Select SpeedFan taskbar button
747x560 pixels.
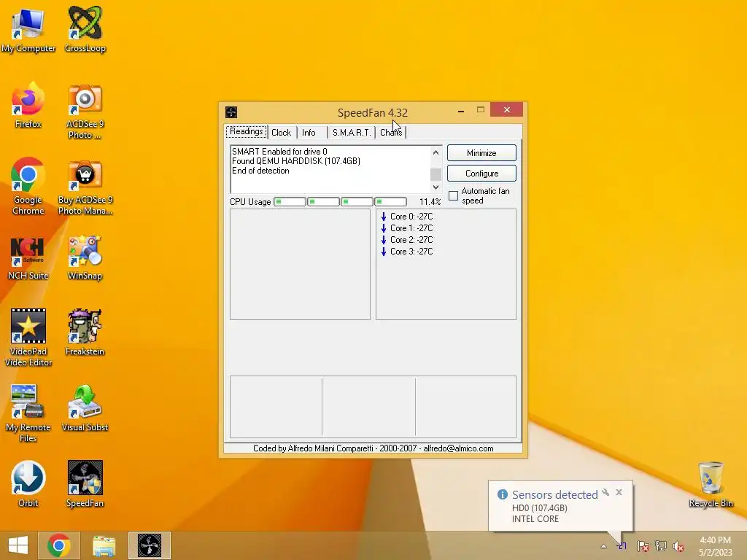149,545
